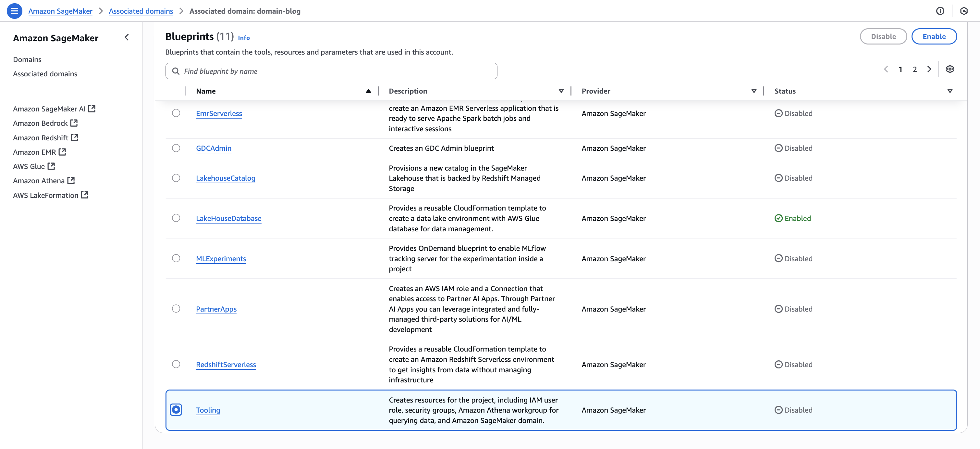The height and width of the screenshot is (449, 980).
Task: Open AWS Glue external link icon
Action: click(51, 166)
